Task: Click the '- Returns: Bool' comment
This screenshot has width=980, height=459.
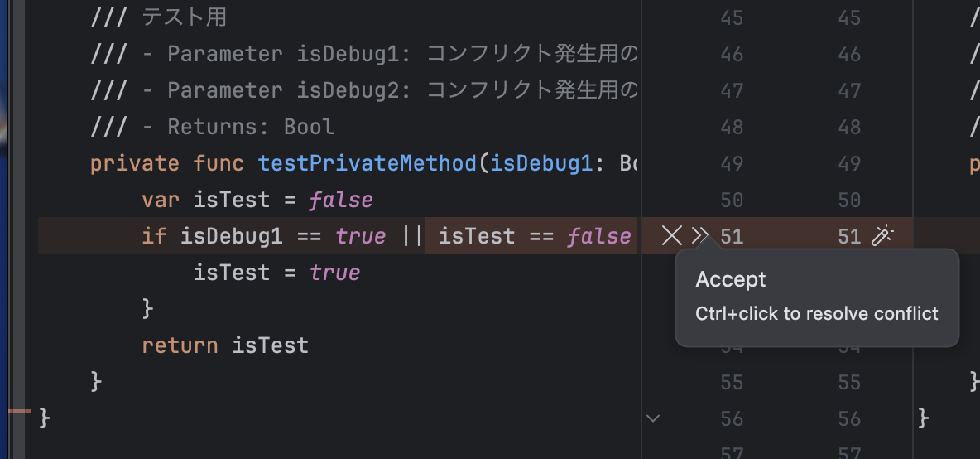Action: click(251, 127)
